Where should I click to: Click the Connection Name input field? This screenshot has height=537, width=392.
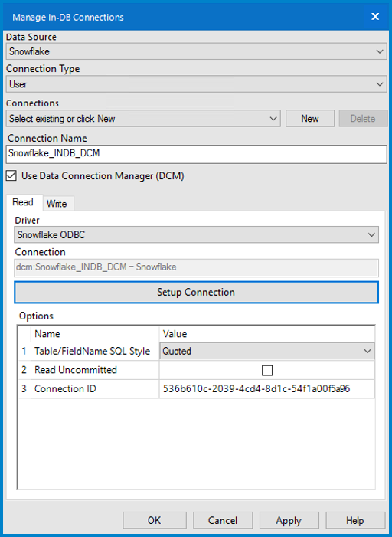pos(197,154)
